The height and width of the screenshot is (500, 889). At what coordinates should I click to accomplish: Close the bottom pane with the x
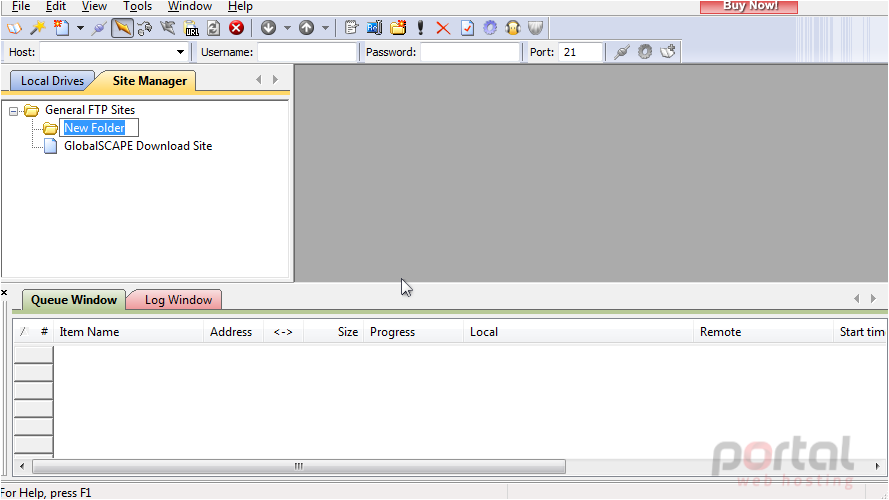4,293
